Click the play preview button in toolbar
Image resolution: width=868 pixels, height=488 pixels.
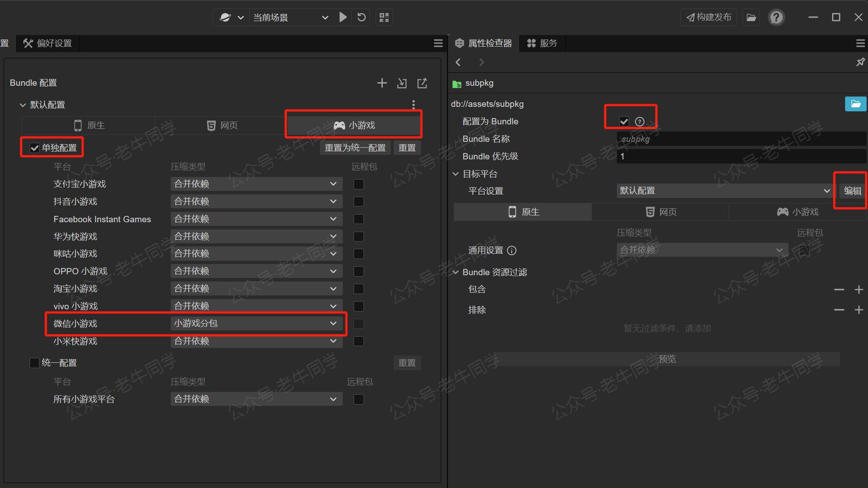[343, 18]
